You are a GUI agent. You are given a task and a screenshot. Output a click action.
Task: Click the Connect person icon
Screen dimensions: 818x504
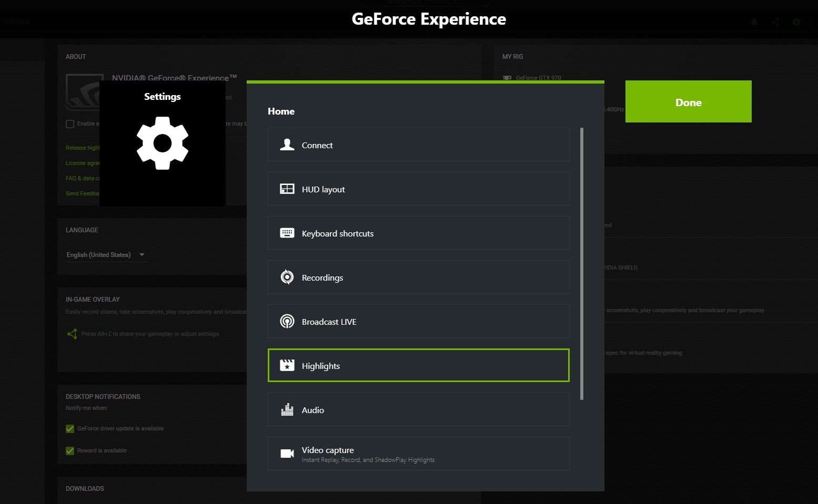(x=287, y=145)
